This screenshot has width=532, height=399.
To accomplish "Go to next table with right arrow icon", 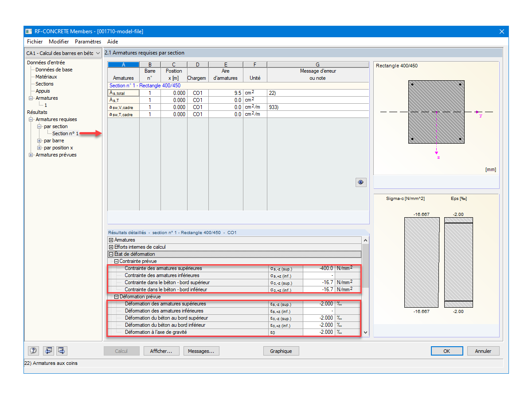I will pyautogui.click(x=62, y=351).
